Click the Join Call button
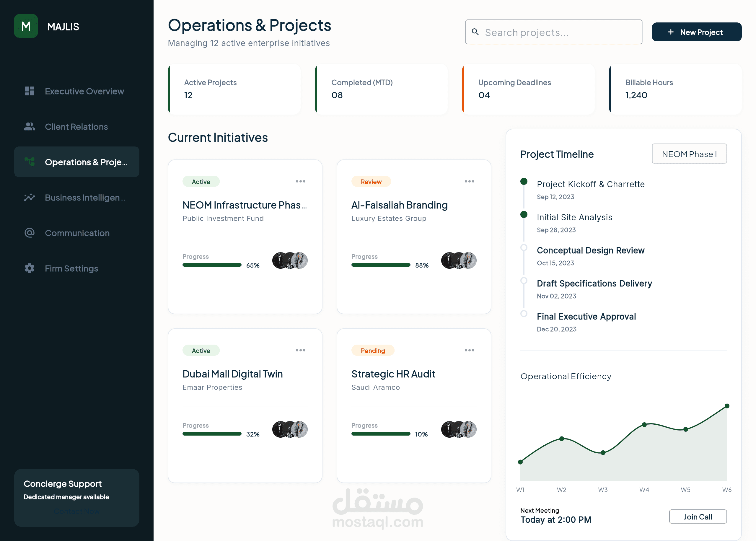 pyautogui.click(x=698, y=516)
